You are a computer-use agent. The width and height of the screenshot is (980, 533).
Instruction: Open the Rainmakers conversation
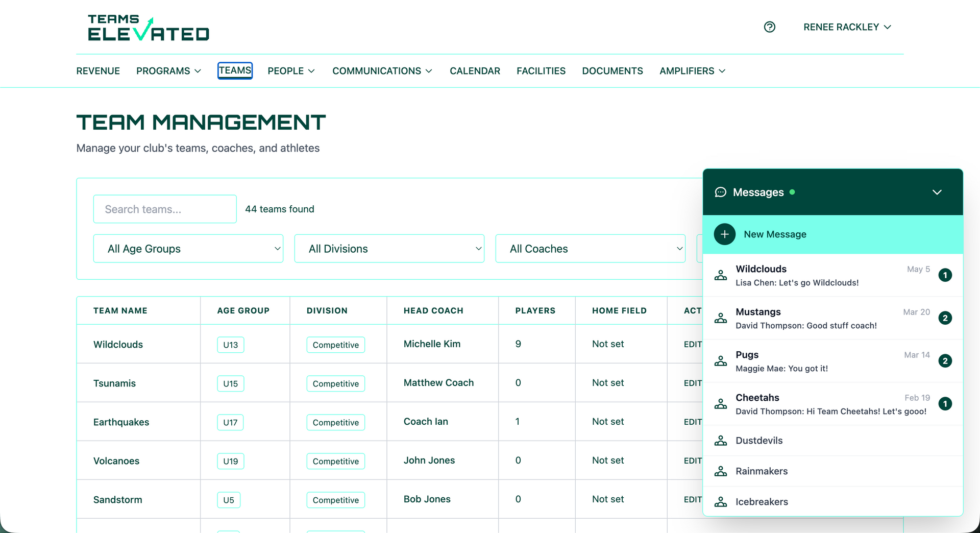tap(832, 471)
